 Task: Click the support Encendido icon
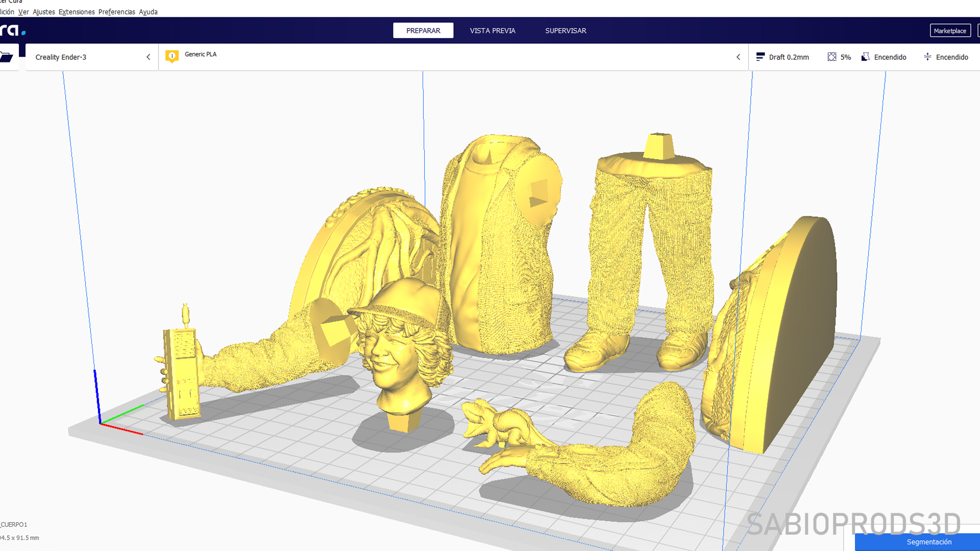coord(865,57)
